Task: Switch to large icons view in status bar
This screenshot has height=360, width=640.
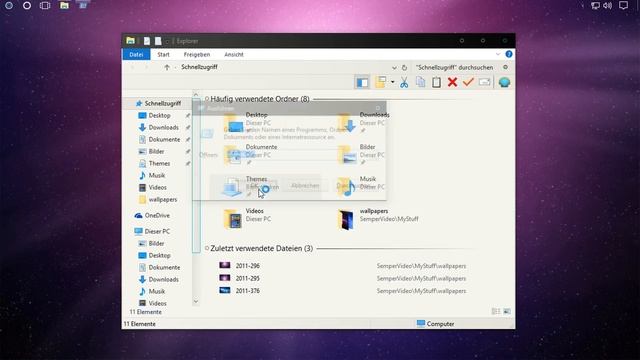Action: click(507, 311)
